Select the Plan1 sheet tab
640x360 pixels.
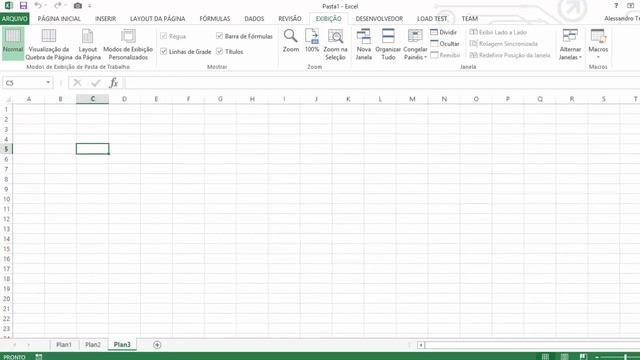point(64,345)
